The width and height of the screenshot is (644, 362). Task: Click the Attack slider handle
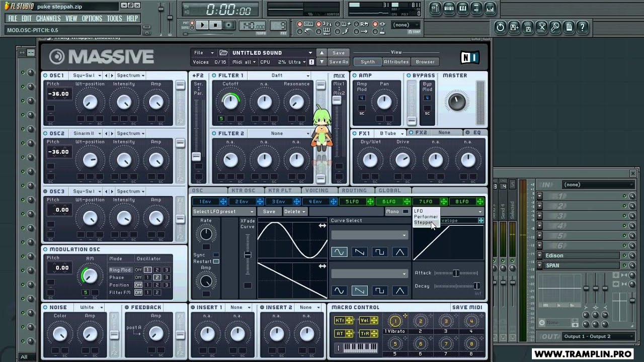pyautogui.click(x=455, y=273)
